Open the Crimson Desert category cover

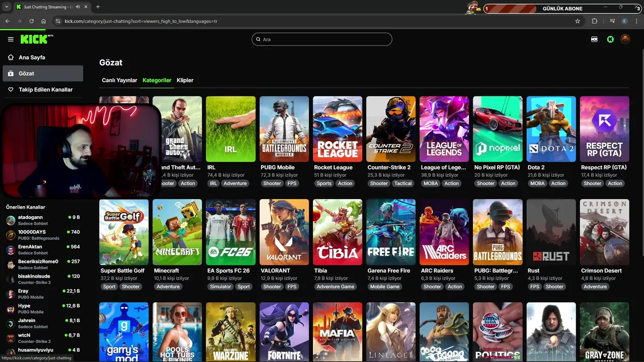(x=604, y=232)
